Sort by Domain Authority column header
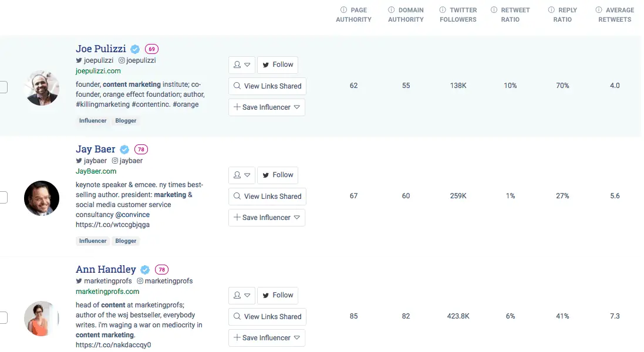The width and height of the screenshot is (644, 352). (x=406, y=15)
